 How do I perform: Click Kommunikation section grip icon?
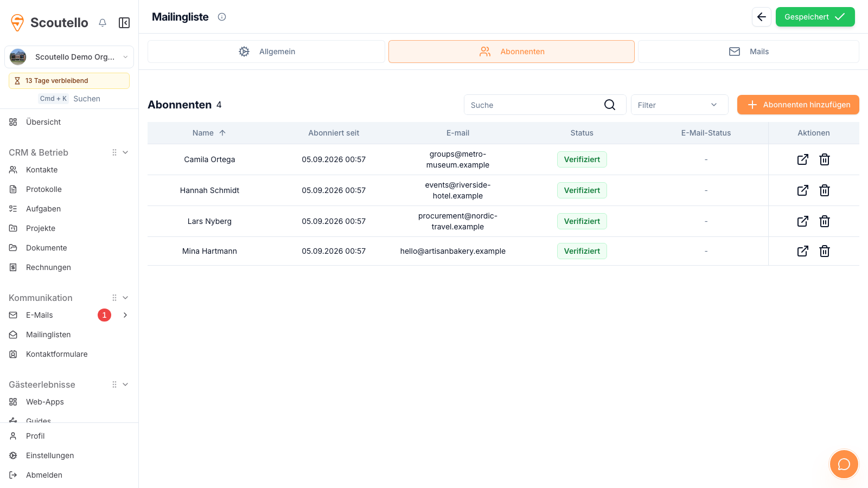coord(114,298)
